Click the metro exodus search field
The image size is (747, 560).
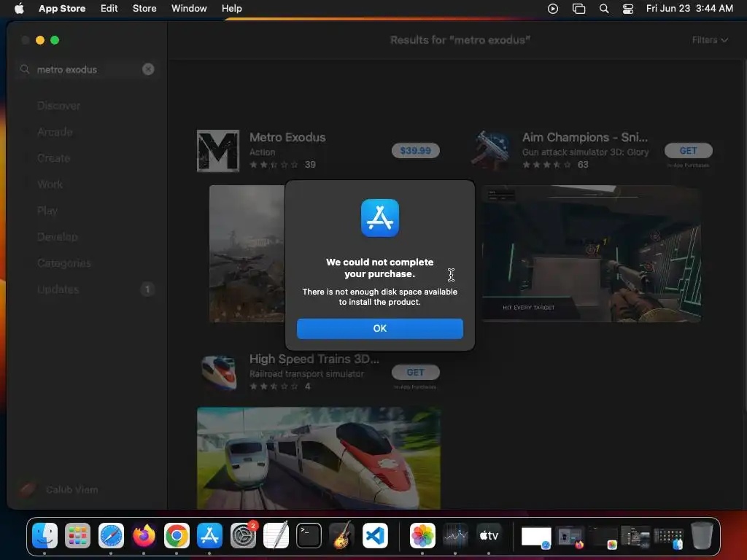point(86,69)
